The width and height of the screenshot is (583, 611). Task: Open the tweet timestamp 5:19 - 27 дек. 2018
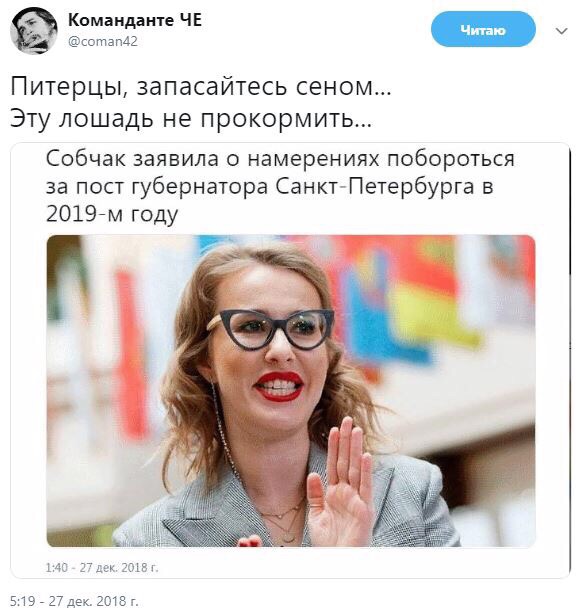(74, 601)
